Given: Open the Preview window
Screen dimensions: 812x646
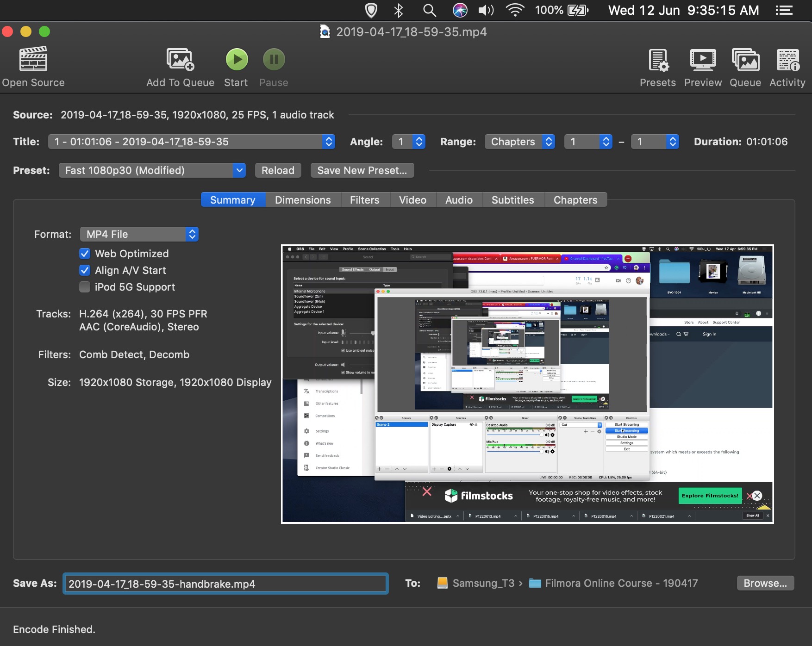Looking at the screenshot, I should (703, 60).
